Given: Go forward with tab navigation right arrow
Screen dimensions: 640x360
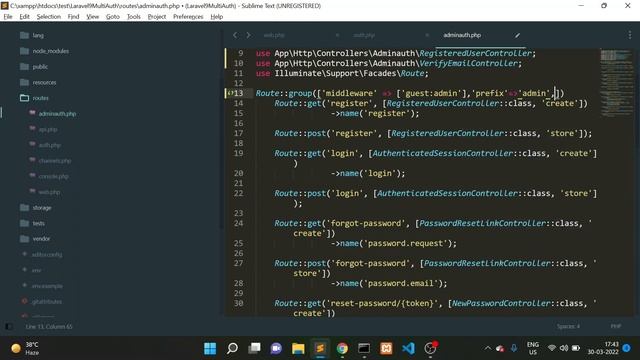Looking at the screenshot, I should 248,36.
